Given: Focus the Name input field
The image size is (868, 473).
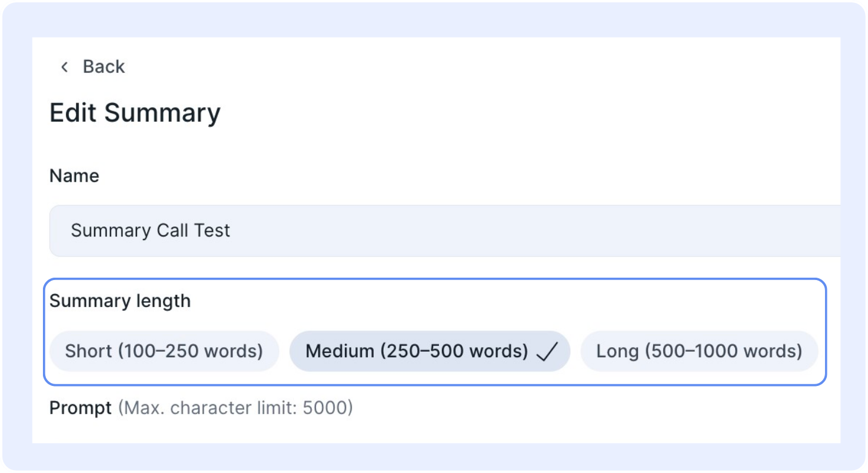Looking at the screenshot, I should click(445, 231).
